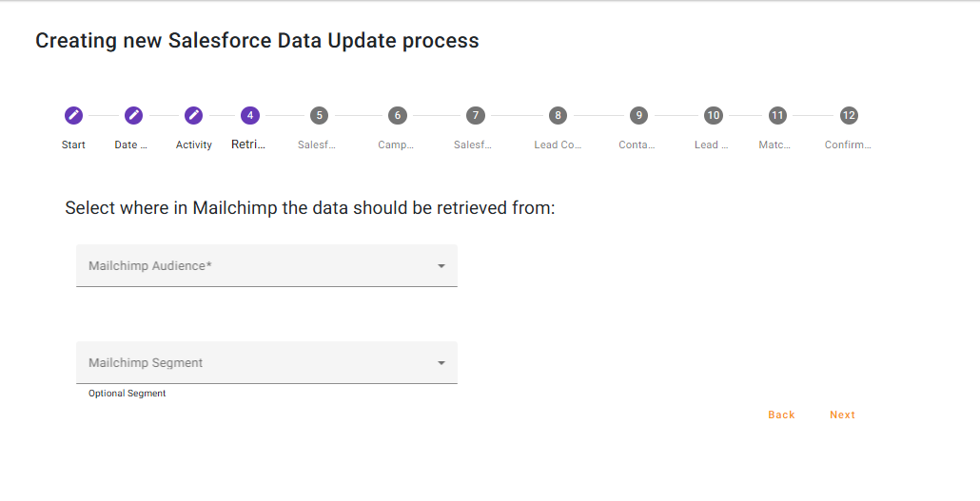Screen dimensions: 980x501
Task: Click the Mailchimp Audience dropdown arrow
Action: pyautogui.click(x=441, y=266)
